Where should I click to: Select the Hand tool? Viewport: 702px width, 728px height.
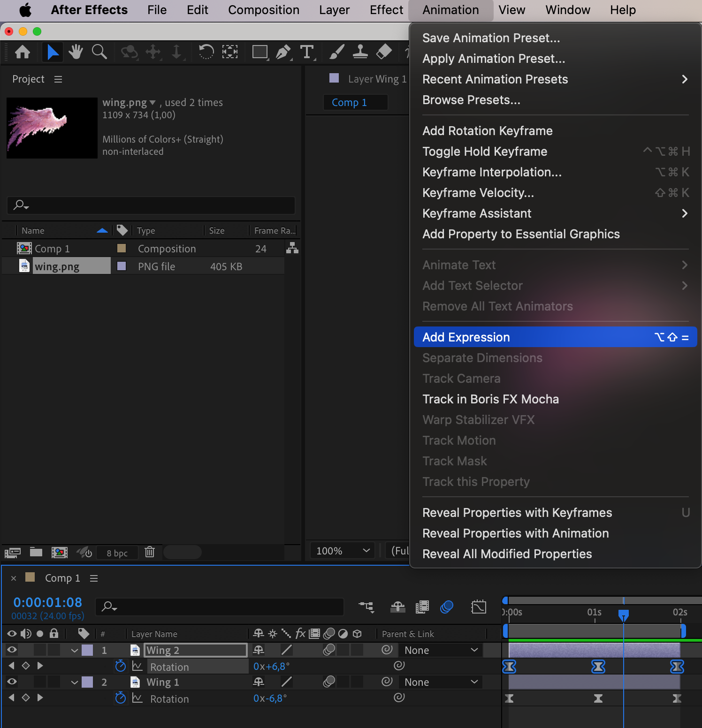tap(76, 52)
